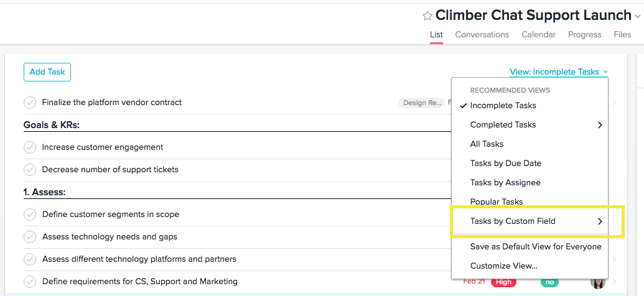Check off 'Increase customer engagement' task

(x=30, y=147)
